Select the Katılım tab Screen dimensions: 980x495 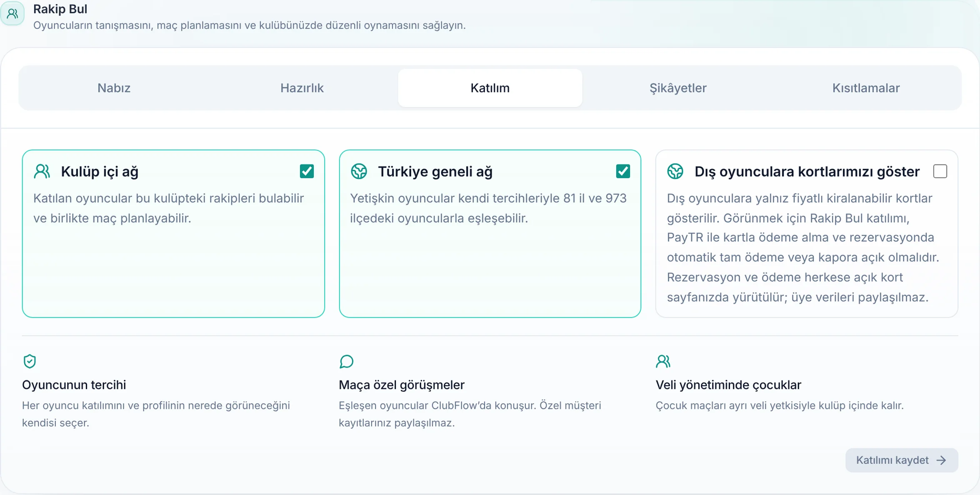(490, 88)
